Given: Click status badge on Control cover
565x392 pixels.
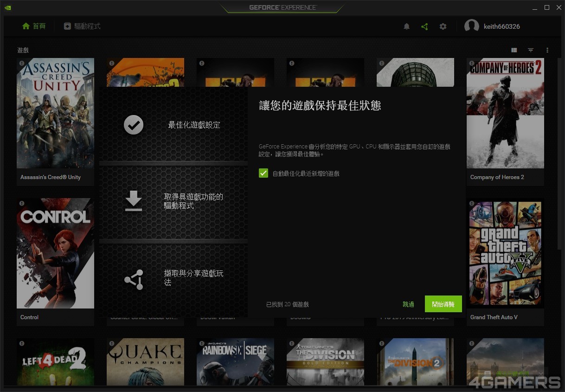Looking at the screenshot, I should pos(21,203).
